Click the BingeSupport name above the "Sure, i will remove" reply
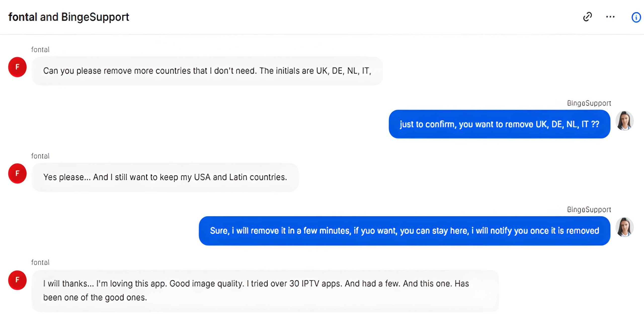644x322 pixels. pos(589,210)
